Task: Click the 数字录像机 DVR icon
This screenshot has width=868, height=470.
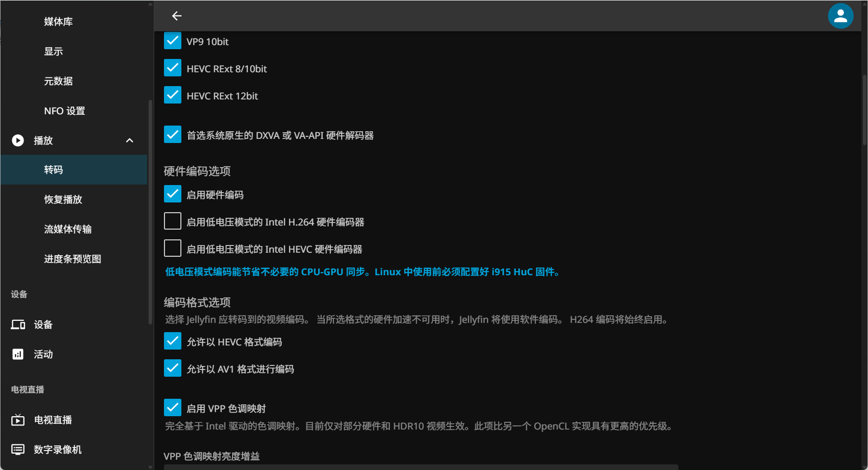Action: coord(18,449)
